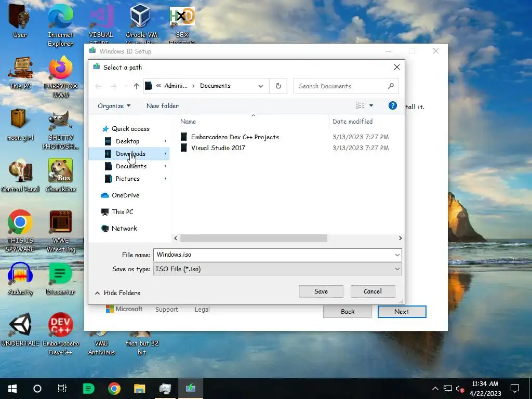The image size is (532, 399).
Task: Click the horizontal scrollbar in file list
Action: point(254,238)
